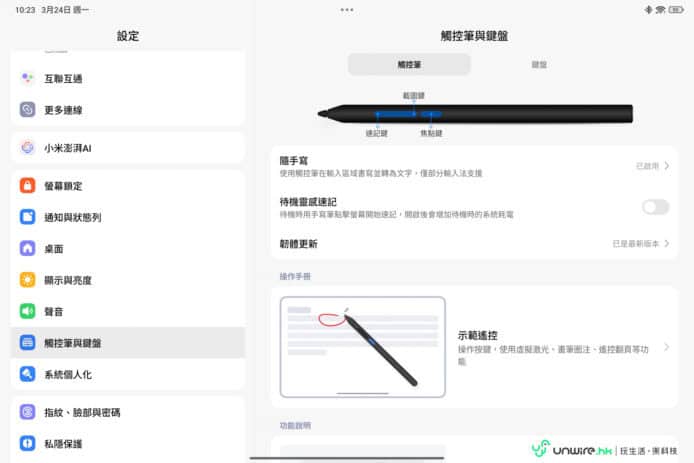Tap the Wi-Fi status bar icon
The image size is (694, 463).
[x=661, y=9]
